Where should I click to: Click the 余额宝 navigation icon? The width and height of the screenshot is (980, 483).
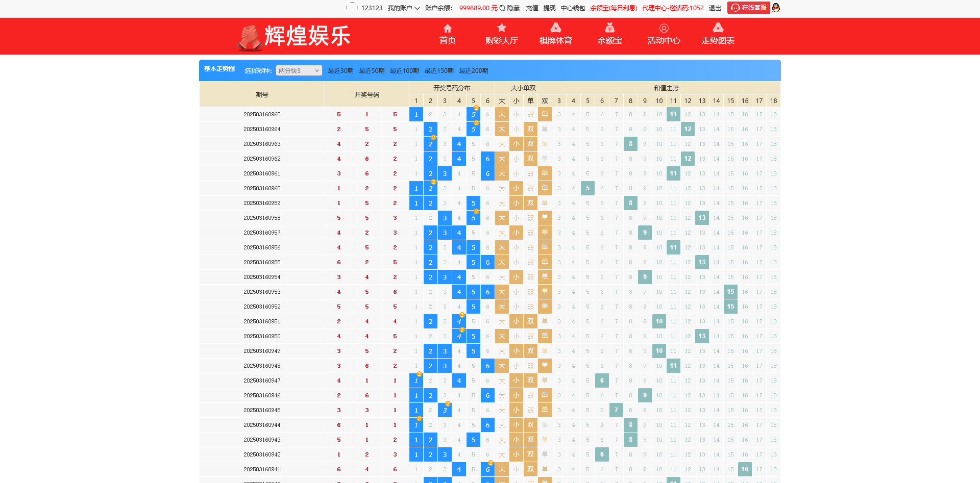coord(609,29)
